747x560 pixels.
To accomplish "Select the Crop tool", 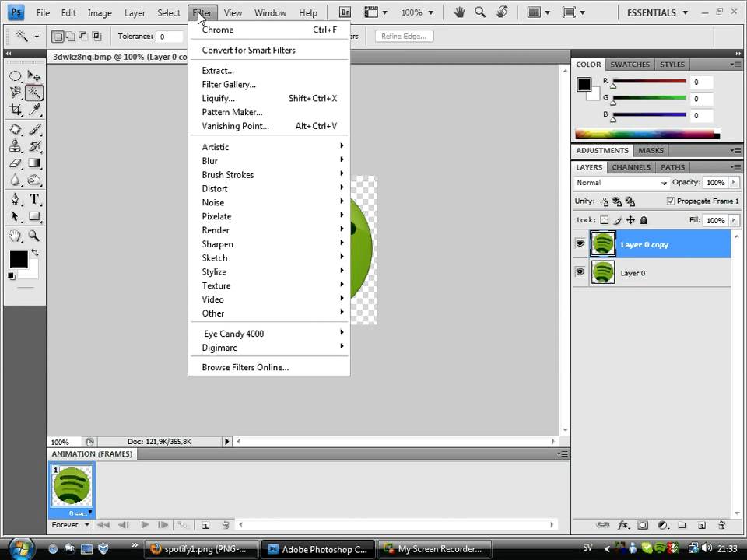I will point(16,110).
